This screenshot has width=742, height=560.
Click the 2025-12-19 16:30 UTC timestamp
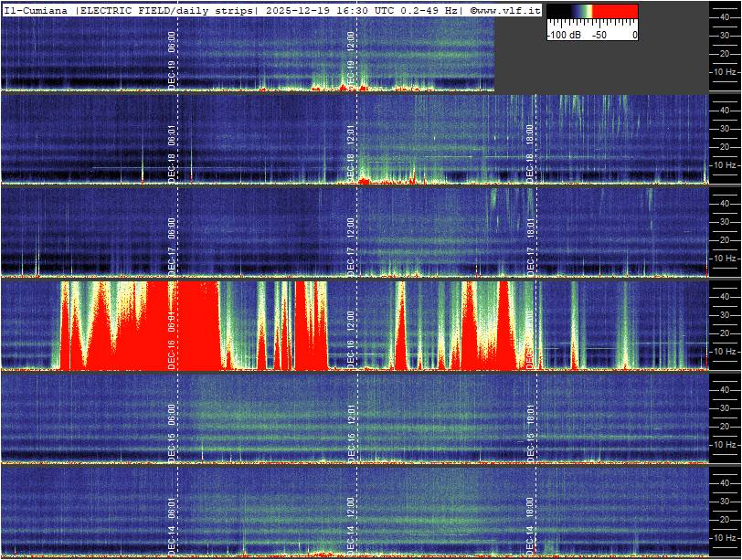pyautogui.click(x=323, y=9)
